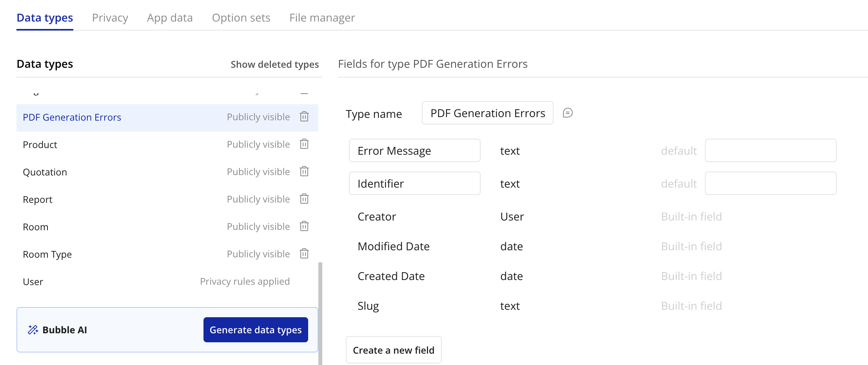Open the File manager tab
Viewport: 868px width, 365px height.
point(322,18)
